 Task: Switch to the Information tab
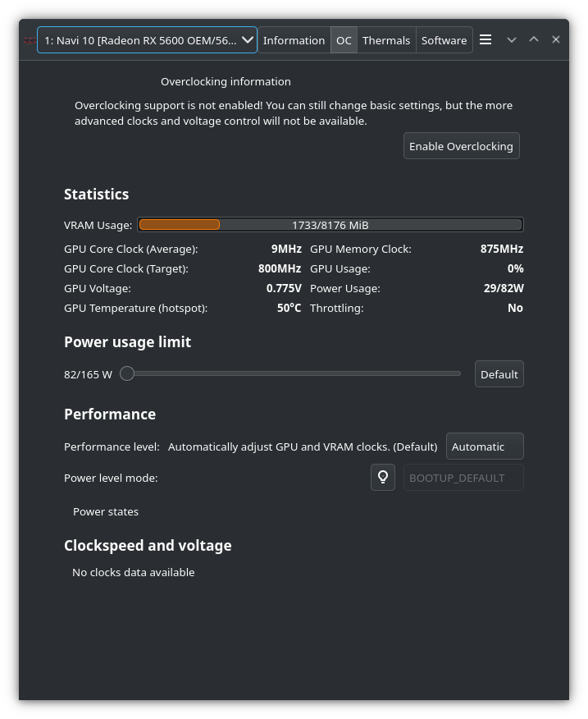coord(294,40)
